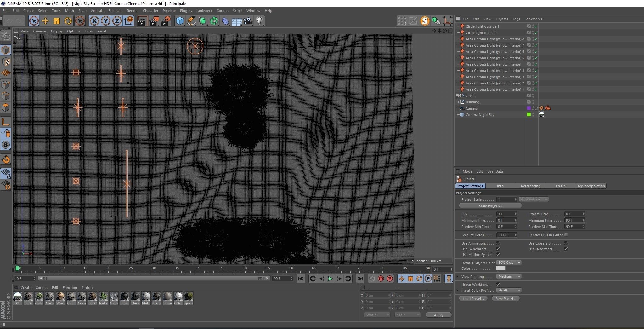
Task: Expand the View Clipping disclosure triangle
Action: click(457, 277)
